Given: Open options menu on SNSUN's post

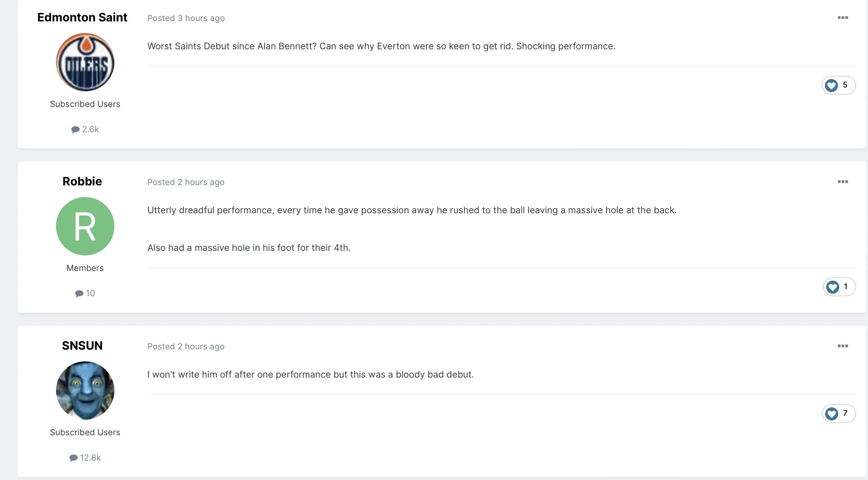Looking at the screenshot, I should [842, 346].
